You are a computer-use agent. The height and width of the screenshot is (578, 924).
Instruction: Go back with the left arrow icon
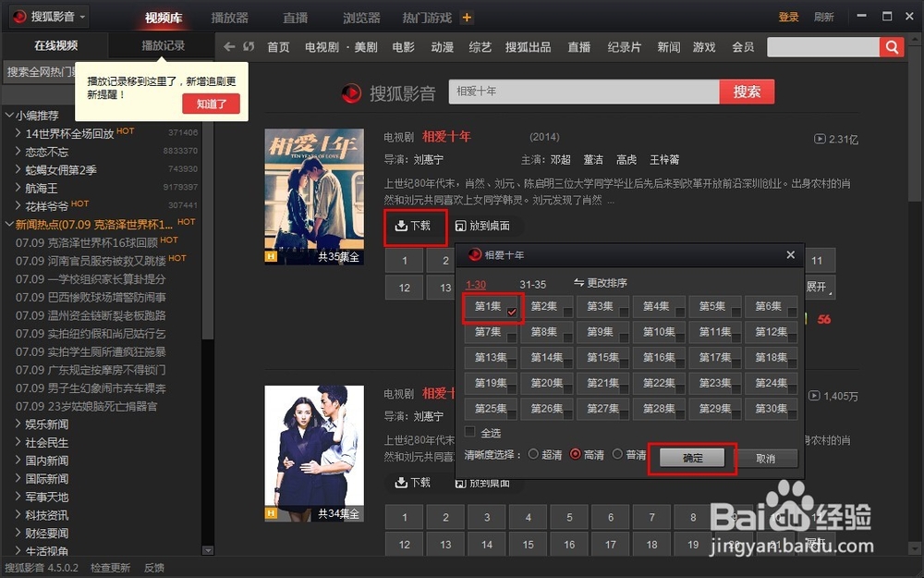229,46
